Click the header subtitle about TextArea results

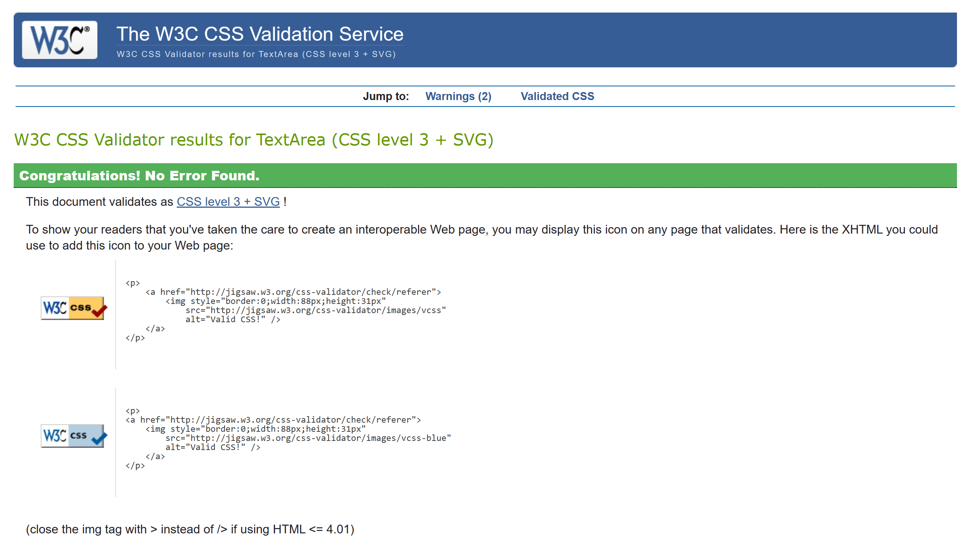[x=256, y=54]
